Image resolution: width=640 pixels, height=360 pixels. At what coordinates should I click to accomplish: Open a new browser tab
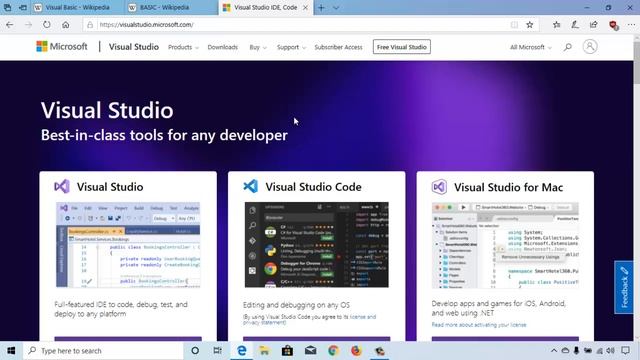321,7
